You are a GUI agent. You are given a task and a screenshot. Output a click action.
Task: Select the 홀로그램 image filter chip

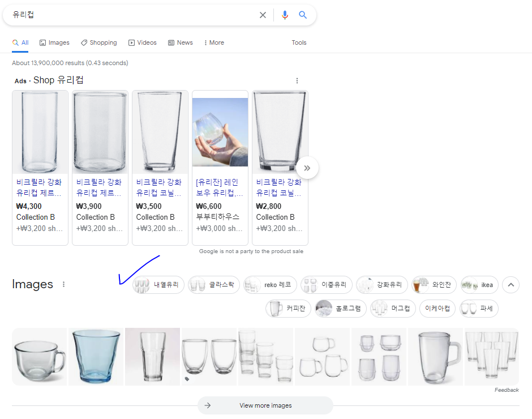341,309
